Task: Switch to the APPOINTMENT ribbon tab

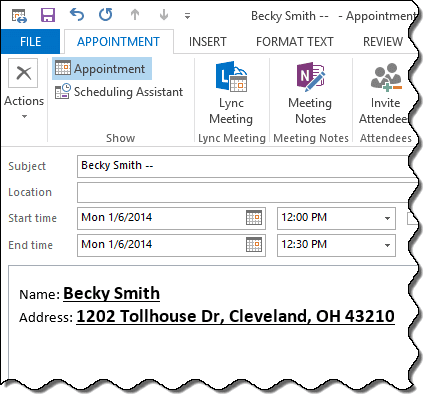Action: (118, 42)
